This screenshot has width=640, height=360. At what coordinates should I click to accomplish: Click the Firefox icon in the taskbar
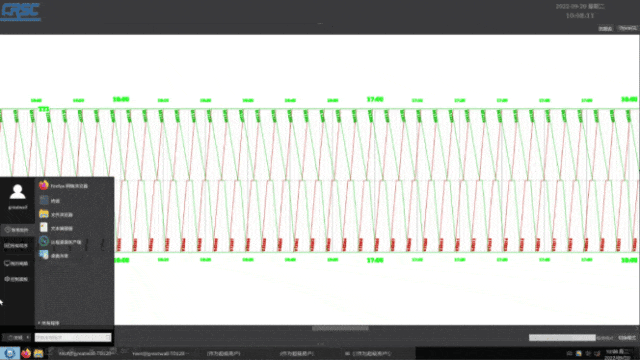pos(26,353)
